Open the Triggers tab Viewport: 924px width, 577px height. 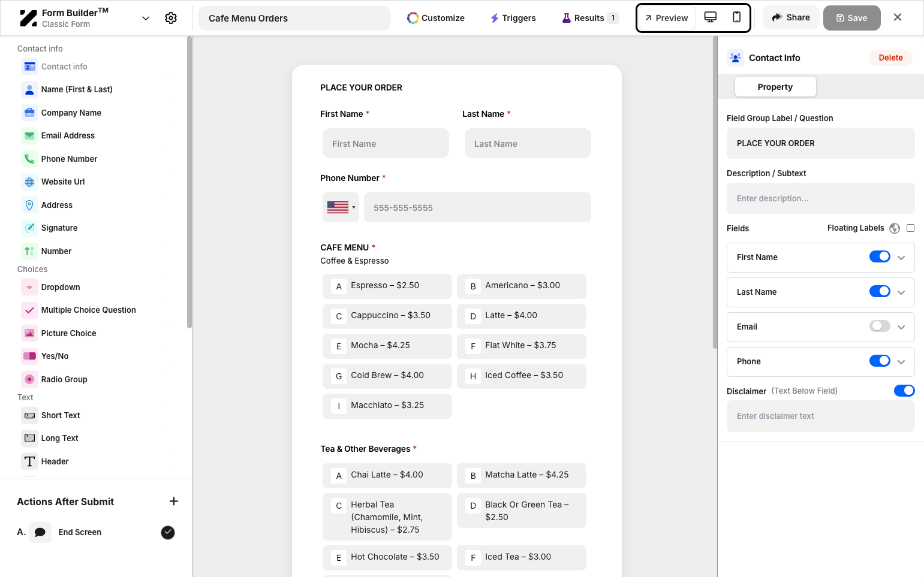pos(513,18)
